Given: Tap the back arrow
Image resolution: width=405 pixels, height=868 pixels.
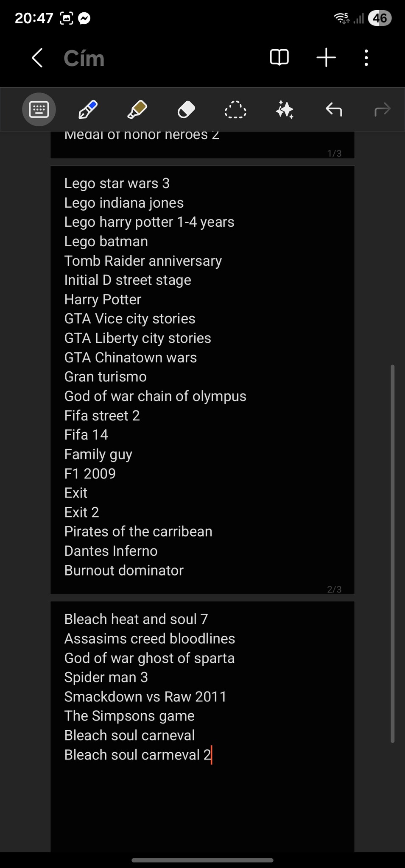Looking at the screenshot, I should click(37, 58).
